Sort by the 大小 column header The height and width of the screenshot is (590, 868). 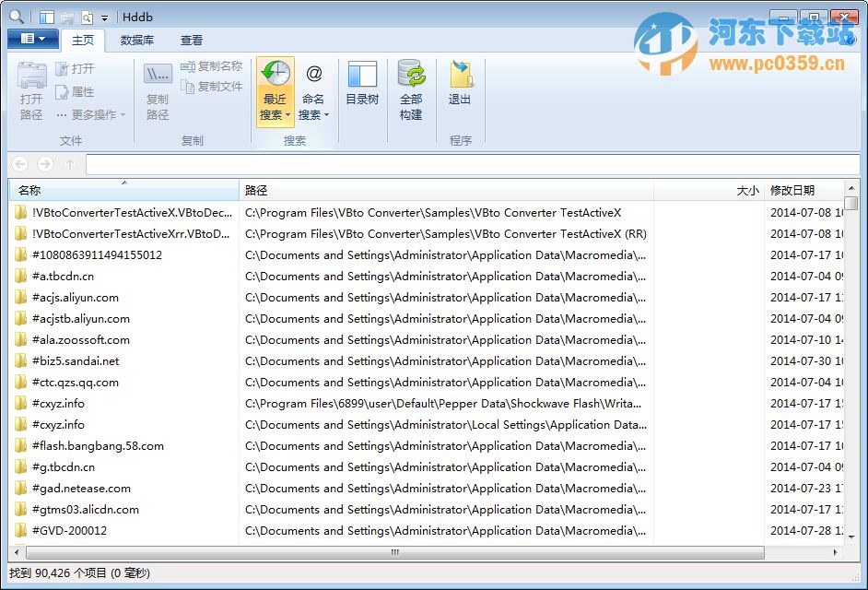point(709,190)
